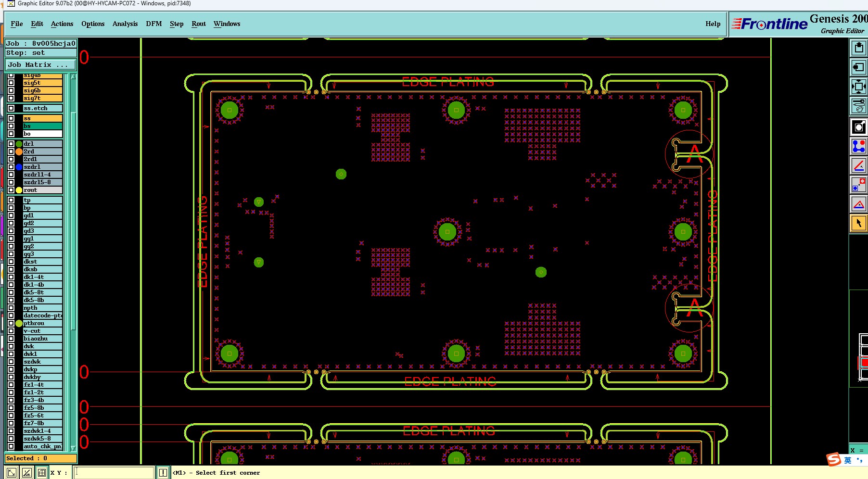Image resolution: width=868 pixels, height=479 pixels.
Task: Toggle checkbox for layer npth
Action: point(11,308)
